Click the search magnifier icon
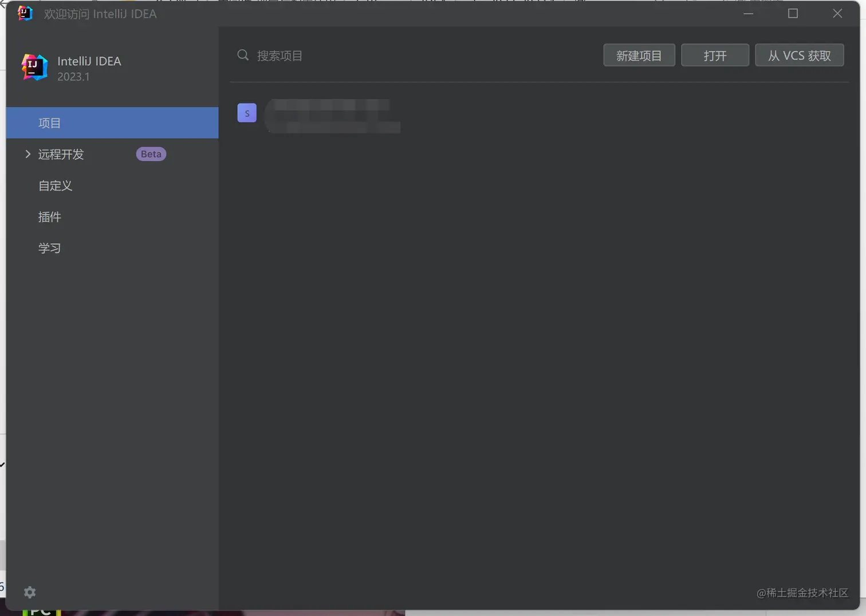866x616 pixels. click(x=243, y=55)
